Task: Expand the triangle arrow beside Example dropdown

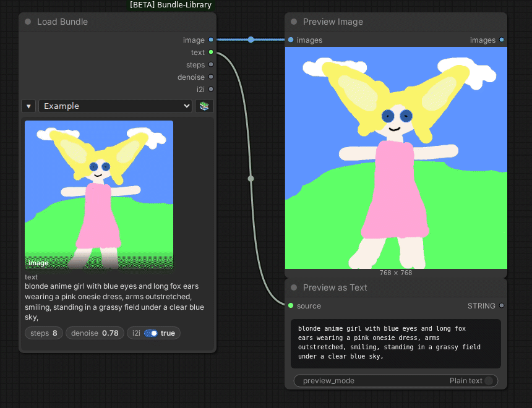Action: click(28, 106)
